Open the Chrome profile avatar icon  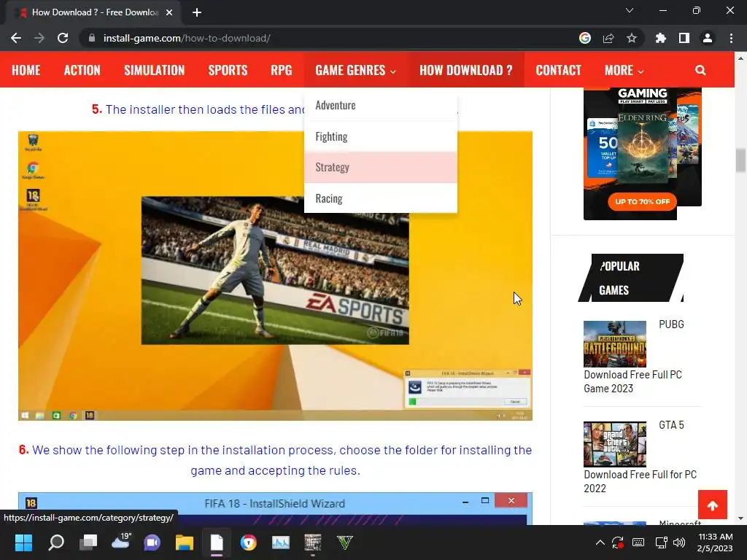(x=708, y=38)
